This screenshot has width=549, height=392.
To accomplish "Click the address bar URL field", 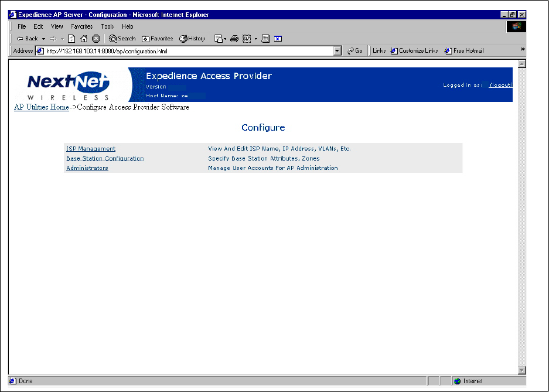I will pyautogui.click(x=189, y=51).
